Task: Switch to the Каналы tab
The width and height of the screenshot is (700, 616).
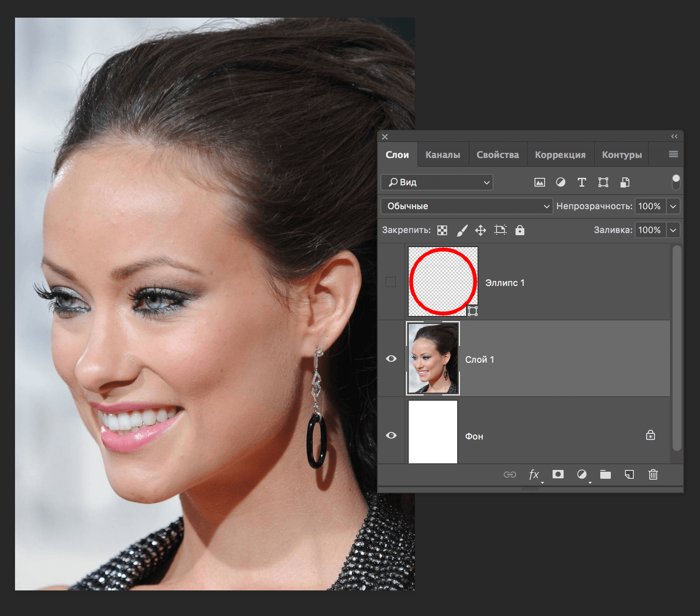Action: [443, 155]
